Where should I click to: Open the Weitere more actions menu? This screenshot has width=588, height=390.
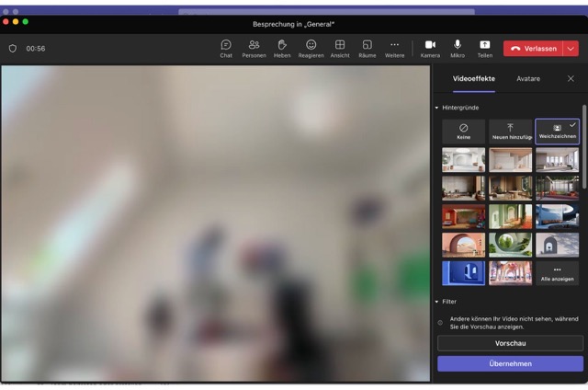point(394,49)
